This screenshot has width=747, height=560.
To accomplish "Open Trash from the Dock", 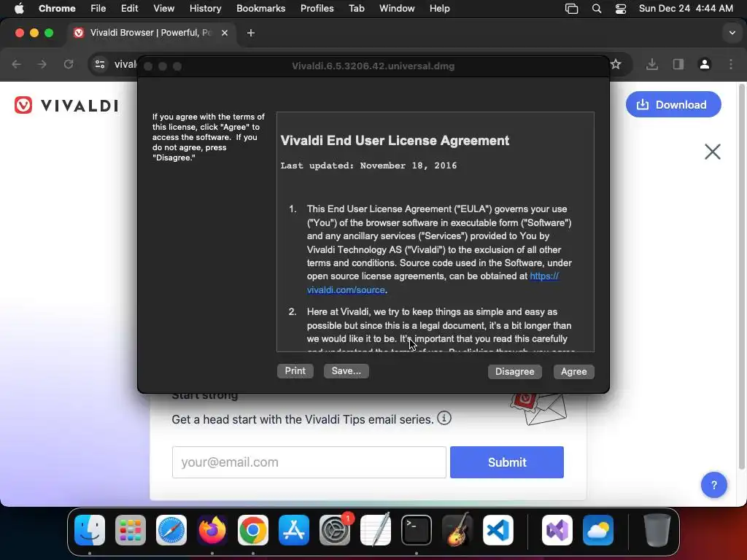I will point(657,530).
